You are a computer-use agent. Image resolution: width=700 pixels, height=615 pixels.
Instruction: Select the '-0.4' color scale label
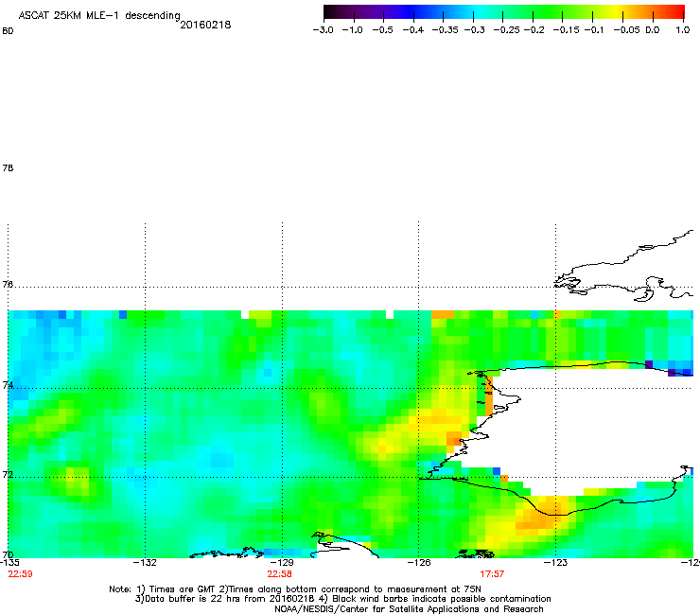click(413, 30)
